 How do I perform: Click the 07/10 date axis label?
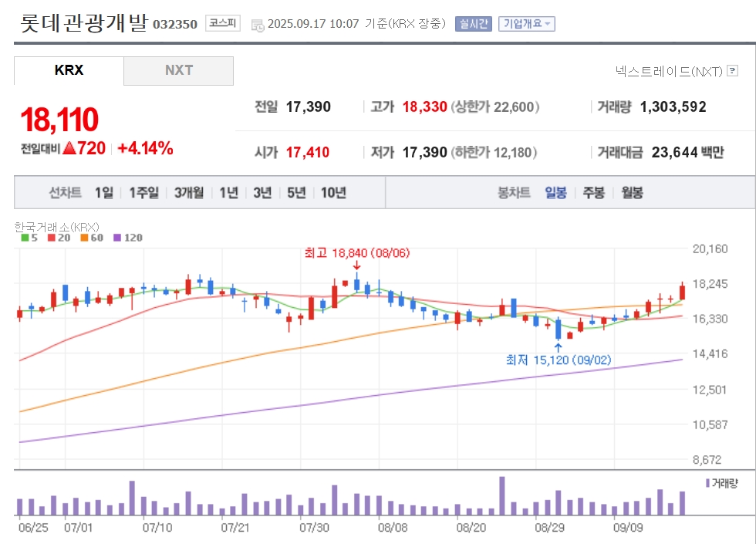click(157, 528)
